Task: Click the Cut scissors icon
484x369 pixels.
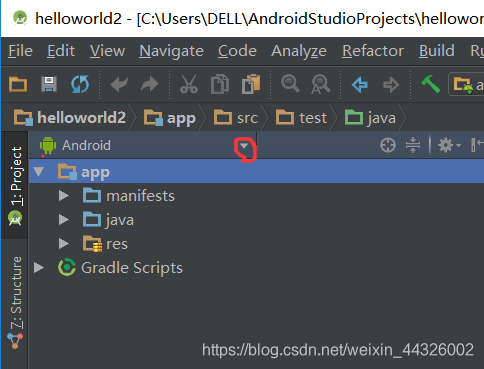Action: pos(189,84)
